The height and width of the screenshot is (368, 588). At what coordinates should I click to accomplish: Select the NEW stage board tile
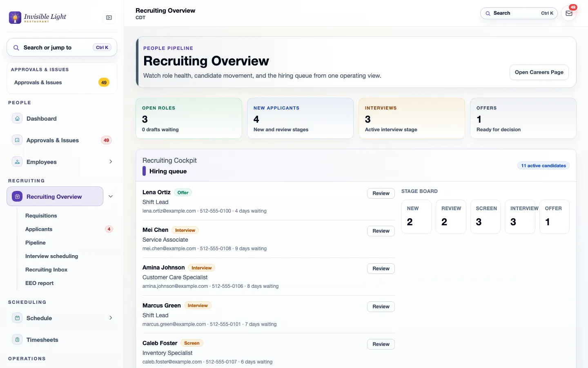416,217
